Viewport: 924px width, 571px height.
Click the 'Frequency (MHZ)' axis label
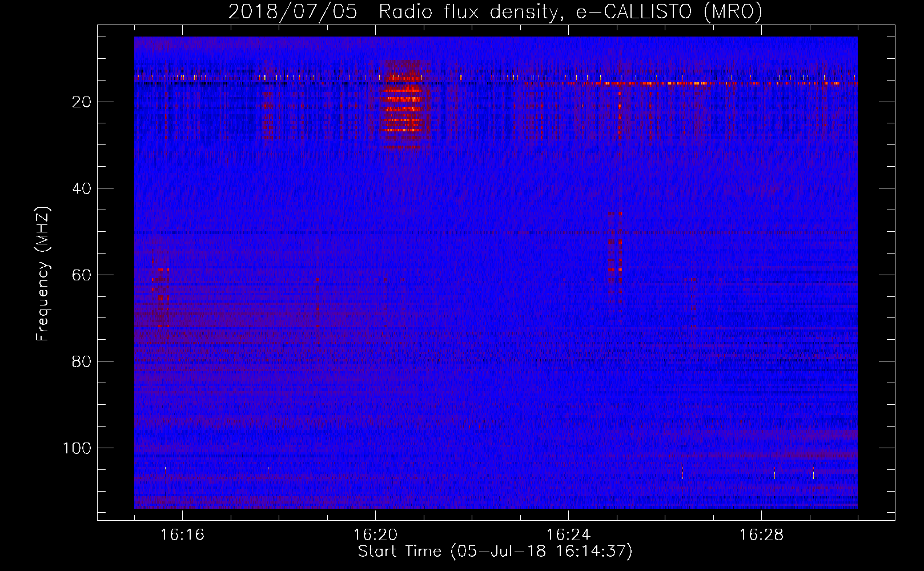pyautogui.click(x=43, y=274)
